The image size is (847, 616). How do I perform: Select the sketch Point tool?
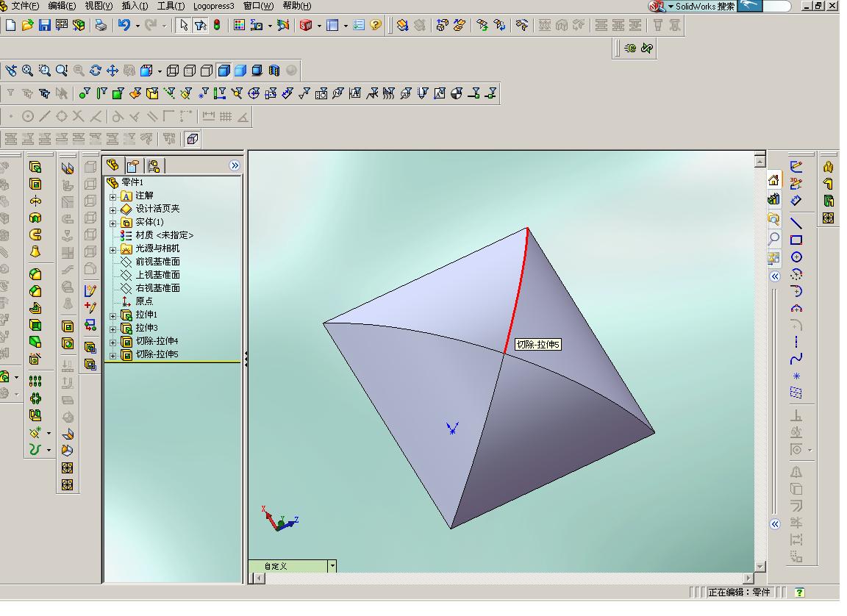(x=796, y=376)
